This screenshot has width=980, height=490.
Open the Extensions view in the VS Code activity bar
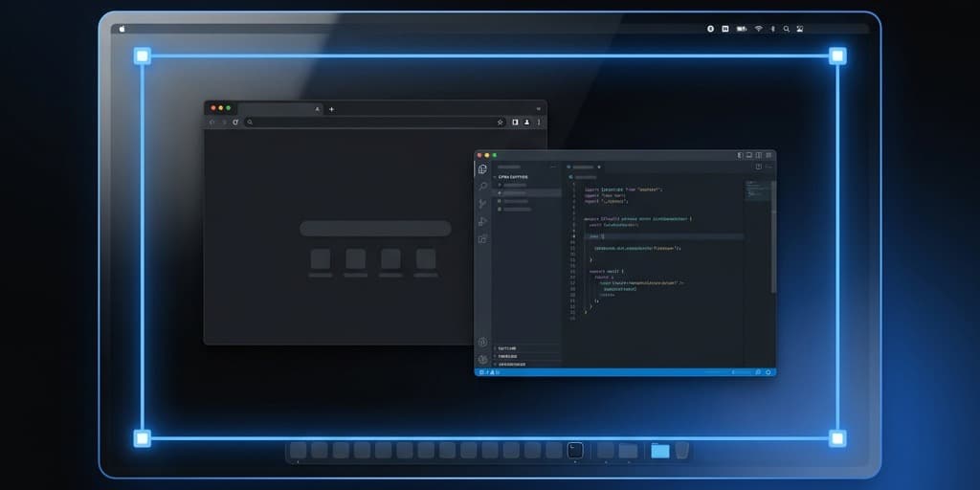482,238
